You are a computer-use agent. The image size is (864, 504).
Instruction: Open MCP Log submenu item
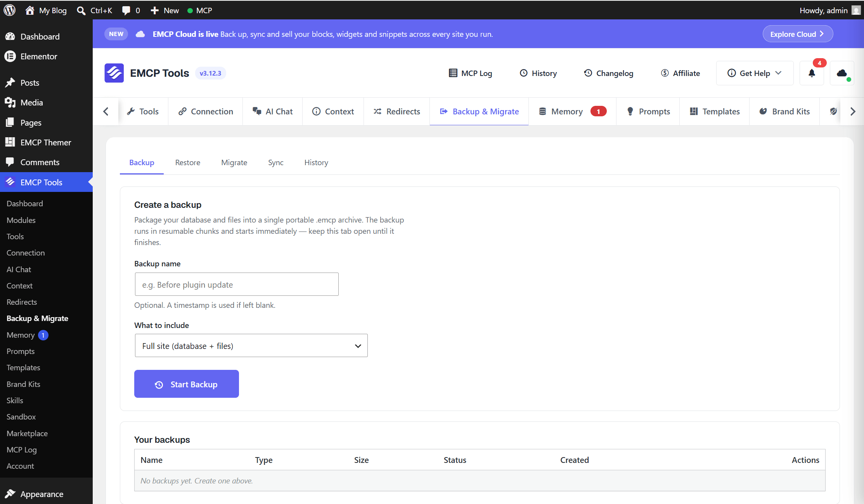pos(22,450)
